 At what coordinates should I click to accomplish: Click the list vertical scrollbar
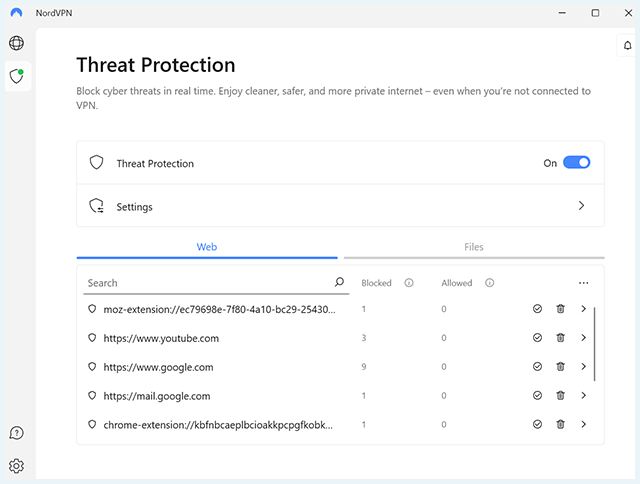click(x=594, y=344)
